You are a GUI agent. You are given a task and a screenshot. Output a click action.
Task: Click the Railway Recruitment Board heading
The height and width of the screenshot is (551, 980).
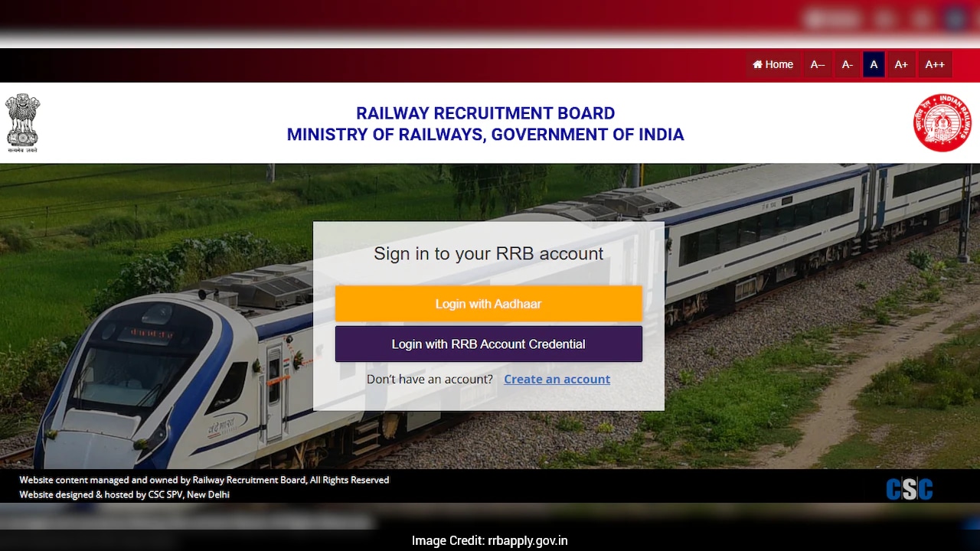[485, 113]
